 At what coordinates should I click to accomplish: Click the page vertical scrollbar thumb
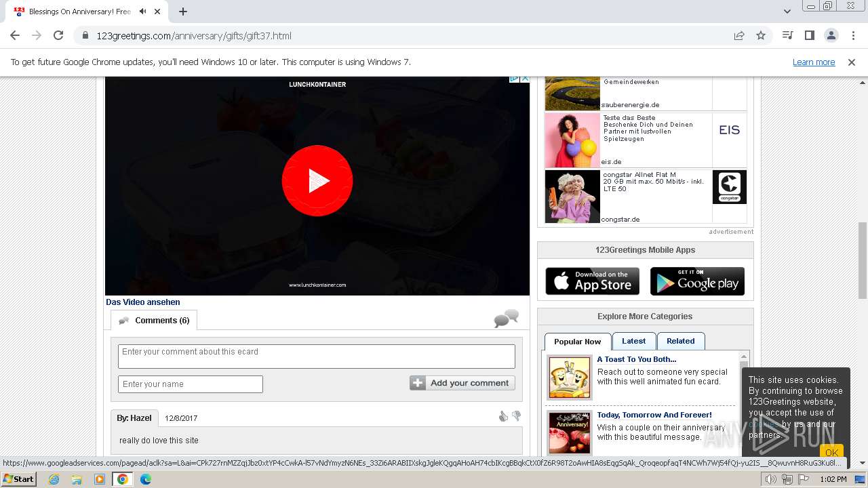click(x=863, y=260)
